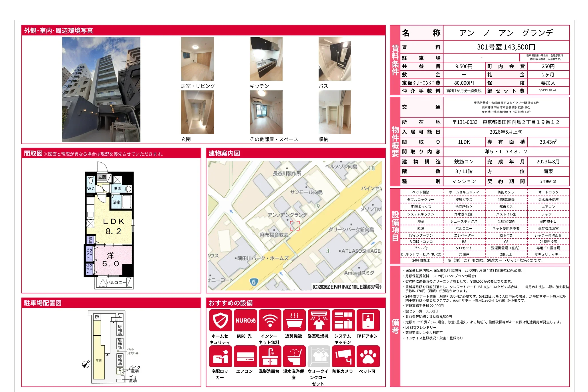The width and height of the screenshot is (588, 392).
Task: Click the ペット可 paw icon
Action: [x=368, y=356]
